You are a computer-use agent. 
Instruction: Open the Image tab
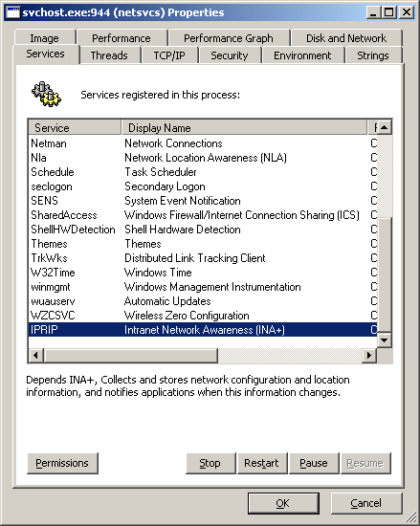(45, 38)
